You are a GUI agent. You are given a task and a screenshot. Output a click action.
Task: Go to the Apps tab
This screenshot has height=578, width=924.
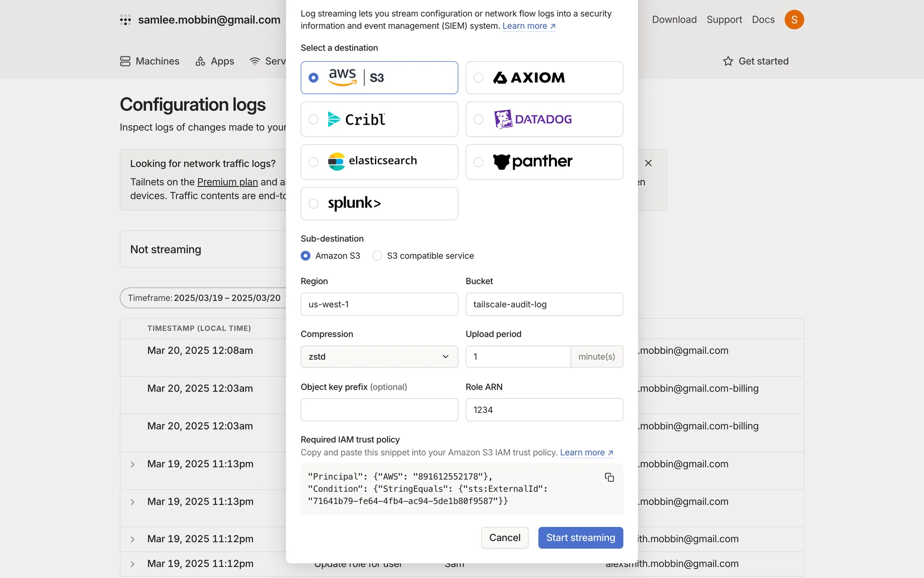pyautogui.click(x=215, y=61)
